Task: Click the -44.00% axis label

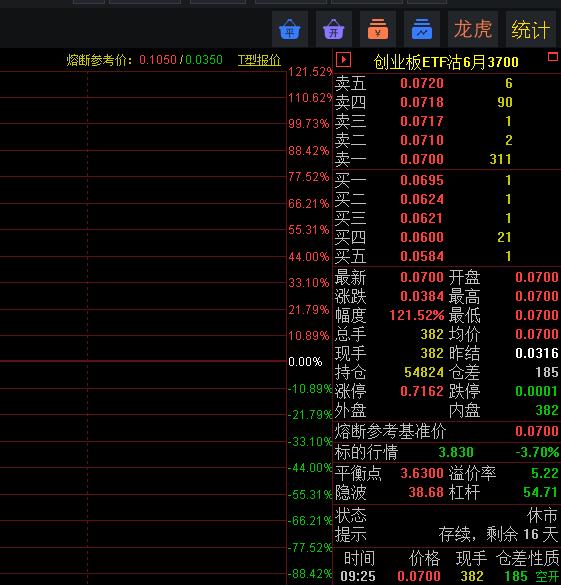Action: point(310,468)
